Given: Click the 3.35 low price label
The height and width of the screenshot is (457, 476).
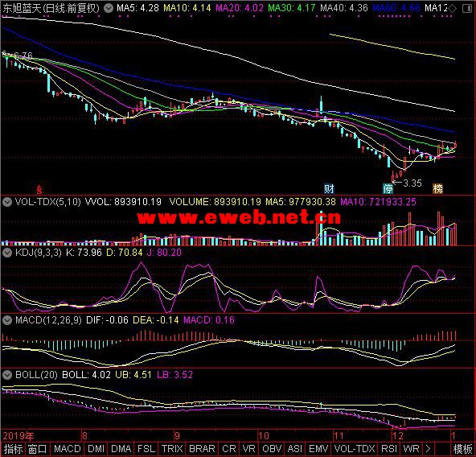Looking at the screenshot, I should (412, 183).
